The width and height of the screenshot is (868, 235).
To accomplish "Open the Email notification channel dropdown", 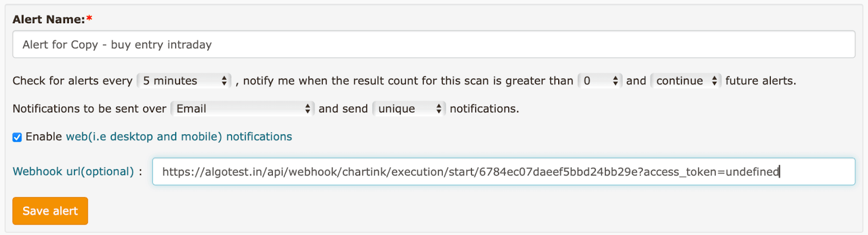I will tap(239, 109).
